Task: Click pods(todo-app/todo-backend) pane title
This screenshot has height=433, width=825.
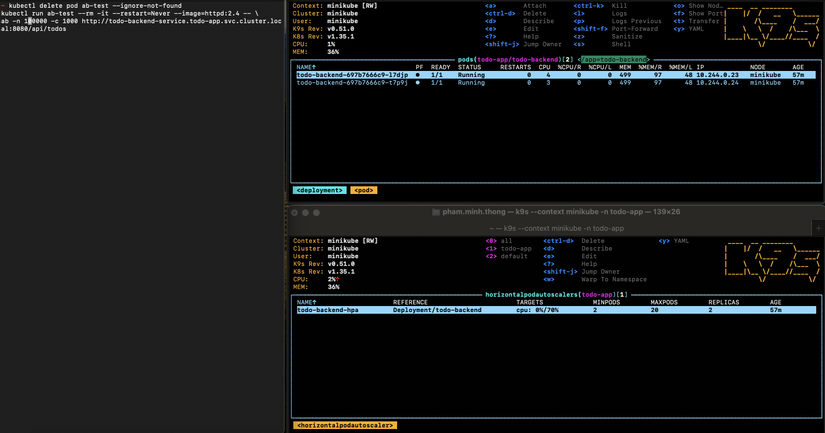Action: point(515,60)
